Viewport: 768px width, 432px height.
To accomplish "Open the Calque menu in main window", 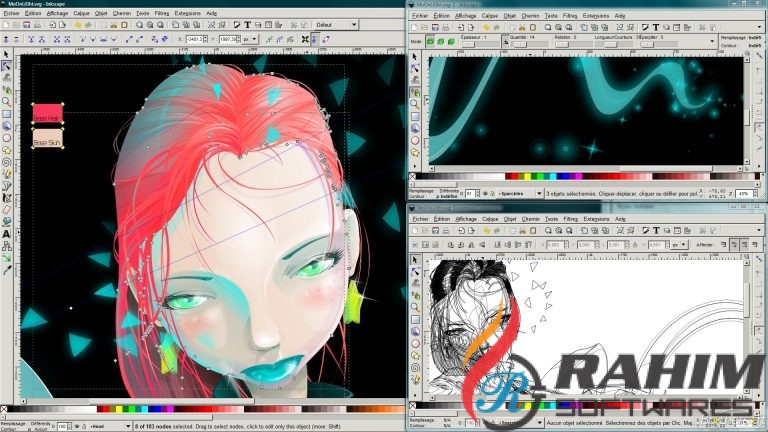I will click(x=81, y=13).
